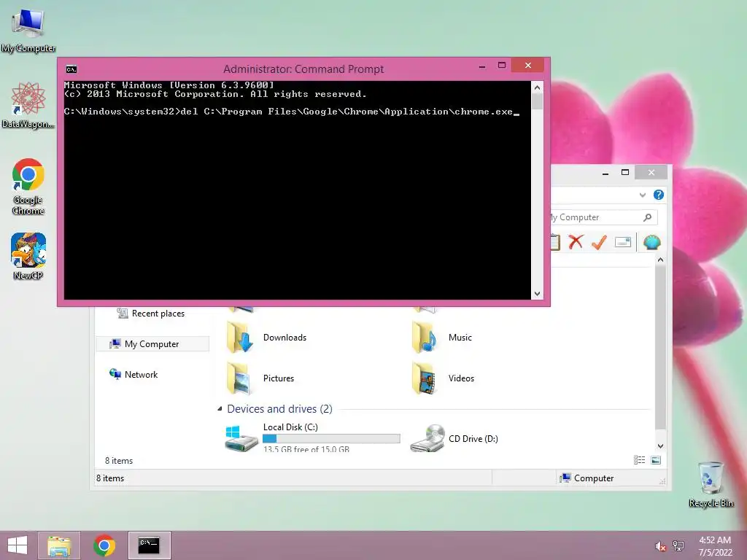Open the Downloads folder in Explorer
Viewport: 747px width, 560px height.
(x=267, y=337)
